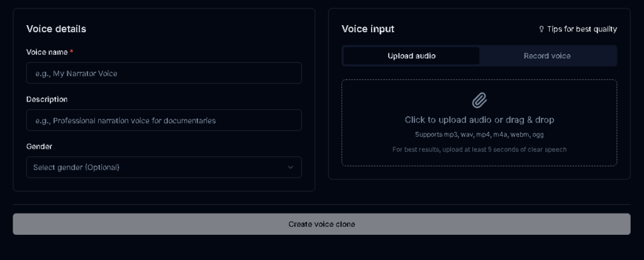
Task: Switch to the Upload audio tab
Action: 411,56
